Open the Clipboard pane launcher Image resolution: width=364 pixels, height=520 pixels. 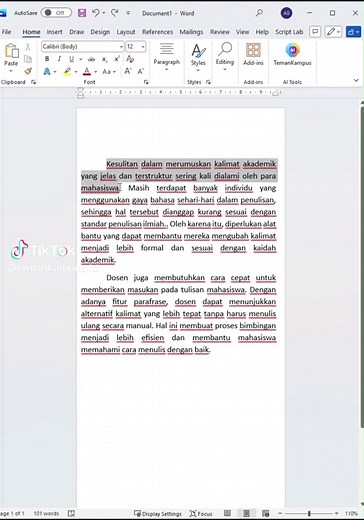click(33, 82)
